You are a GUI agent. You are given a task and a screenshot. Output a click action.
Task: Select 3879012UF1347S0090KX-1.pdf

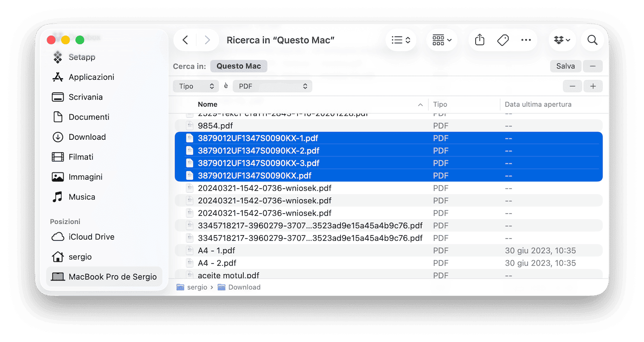(x=388, y=138)
